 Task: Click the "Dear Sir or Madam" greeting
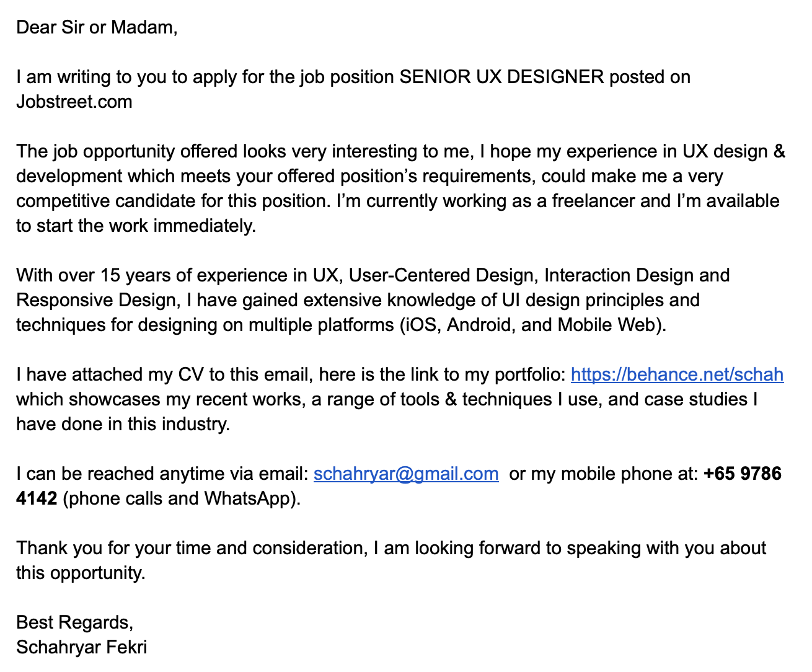pyautogui.click(x=97, y=27)
